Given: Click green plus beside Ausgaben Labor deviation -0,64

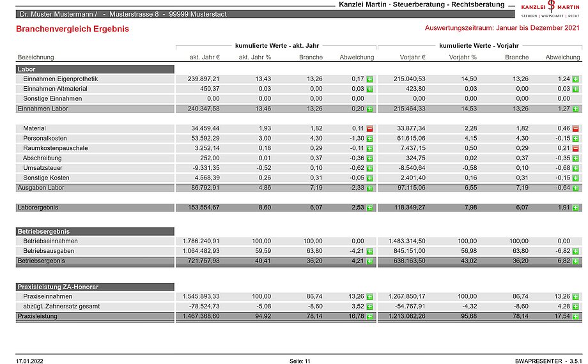Looking at the screenshot, I should pyautogui.click(x=576, y=188).
